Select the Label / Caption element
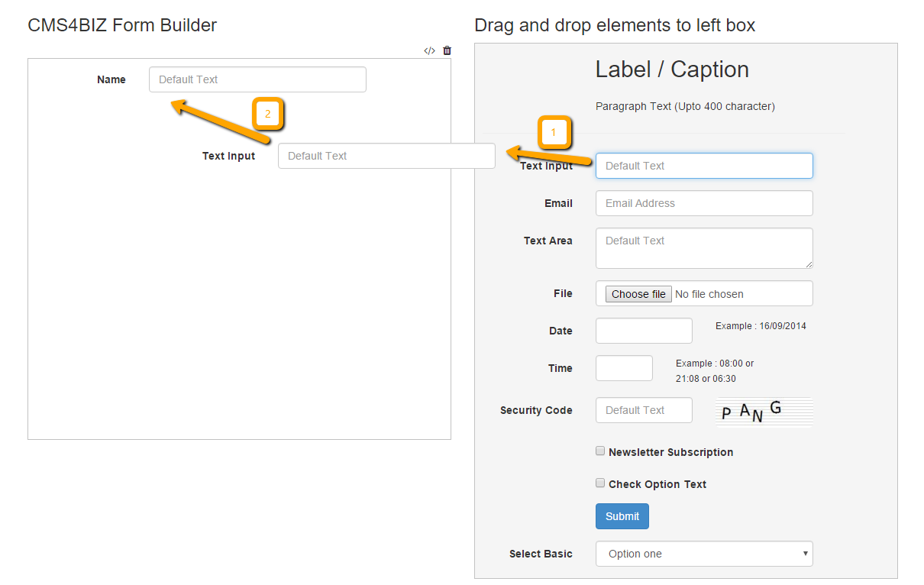 click(x=672, y=69)
